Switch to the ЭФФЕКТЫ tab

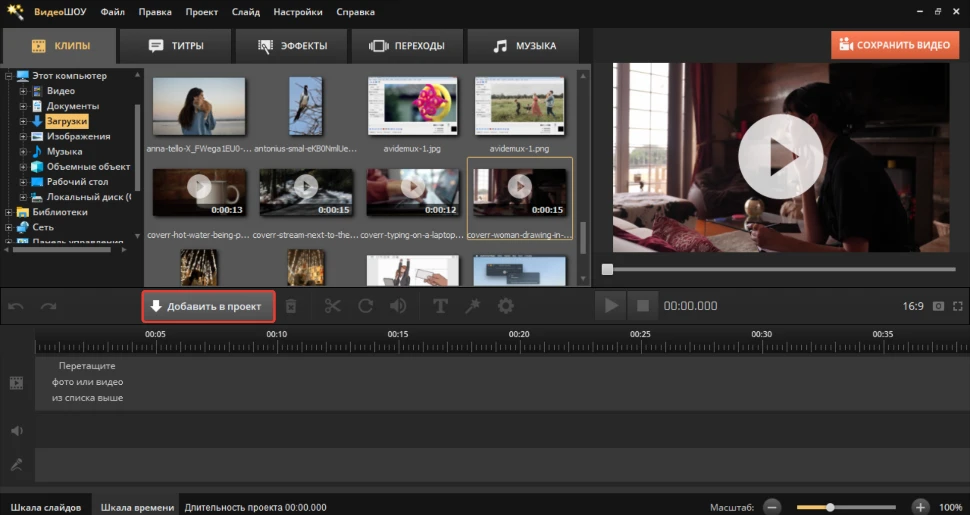pyautogui.click(x=292, y=46)
